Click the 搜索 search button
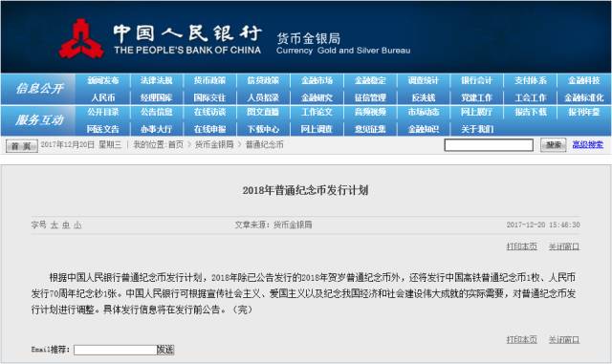The width and height of the screenshot is (612, 364). [x=553, y=145]
